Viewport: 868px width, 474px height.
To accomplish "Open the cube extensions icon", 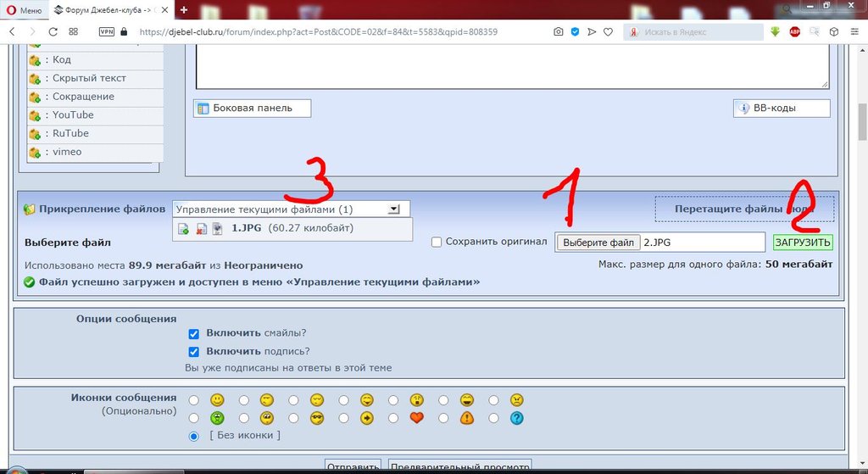I will 834,31.
